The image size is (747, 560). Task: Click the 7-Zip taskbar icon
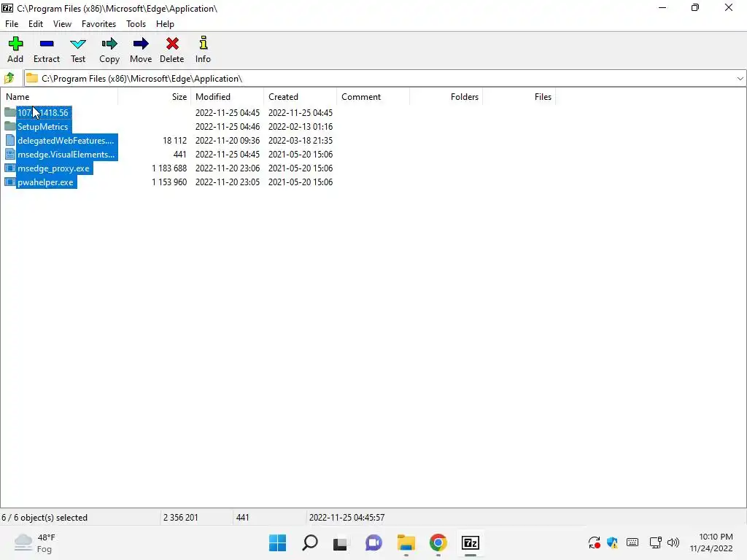[471, 542]
